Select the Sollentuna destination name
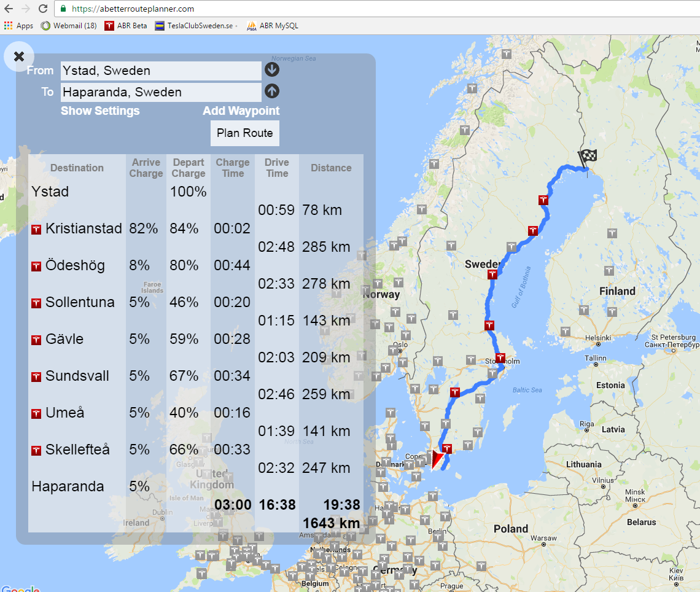This screenshot has height=592, width=700. point(80,302)
